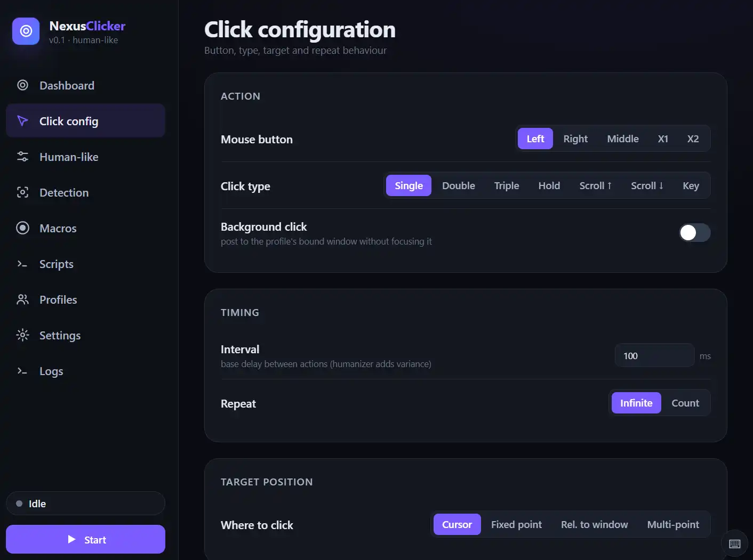Viewport: 753px width, 560px height.
Task: Click the keyboard icon in bottom corner
Action: coord(734,543)
